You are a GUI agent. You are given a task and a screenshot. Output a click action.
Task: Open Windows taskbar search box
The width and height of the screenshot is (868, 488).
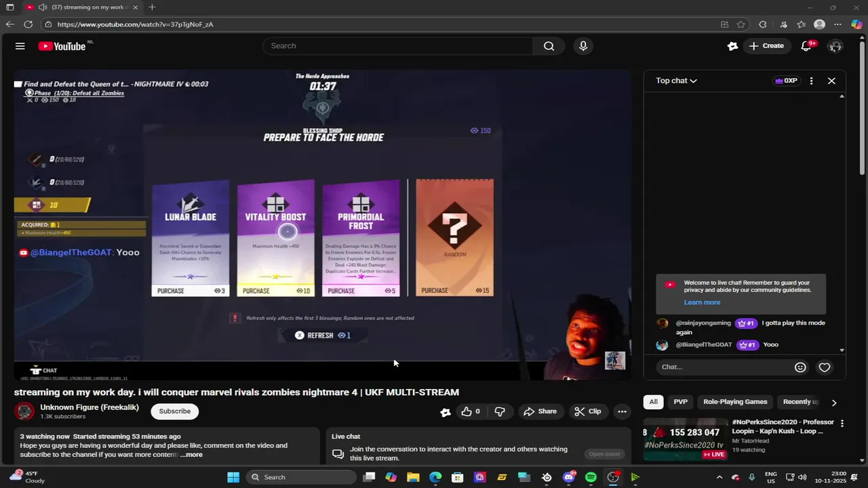[x=300, y=477]
